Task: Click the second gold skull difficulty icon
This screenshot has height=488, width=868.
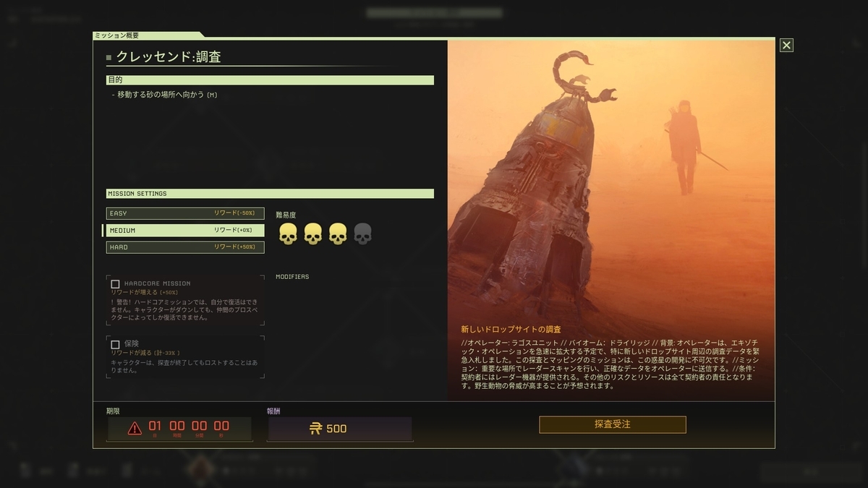Action: (x=312, y=234)
